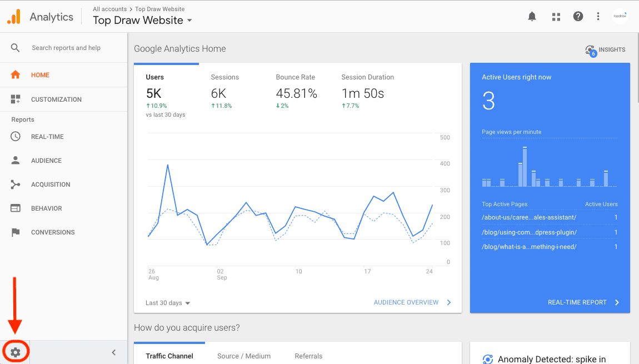Click the Real-Time Report arrow chevron

tap(617, 302)
